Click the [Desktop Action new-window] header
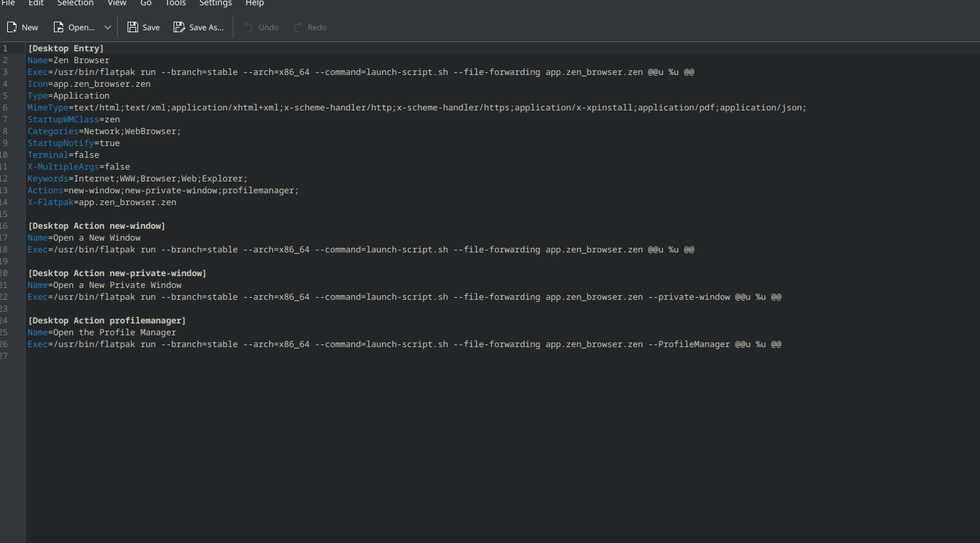 click(97, 226)
